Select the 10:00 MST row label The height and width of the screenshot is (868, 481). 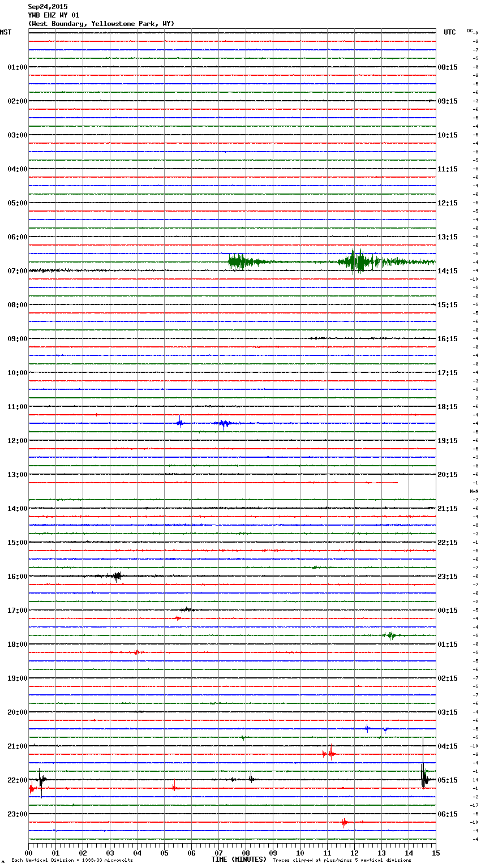point(18,373)
